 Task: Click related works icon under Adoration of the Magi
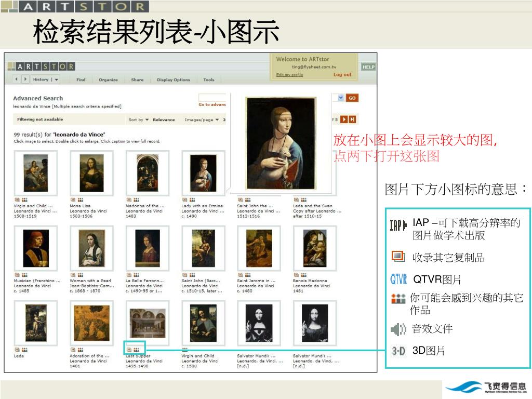[81, 350]
